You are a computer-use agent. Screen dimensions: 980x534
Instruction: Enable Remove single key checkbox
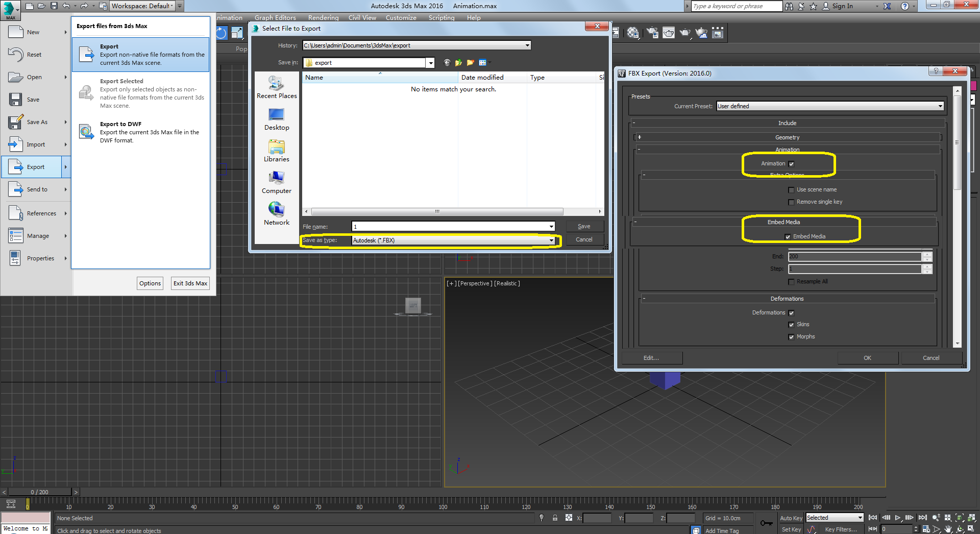[791, 202]
